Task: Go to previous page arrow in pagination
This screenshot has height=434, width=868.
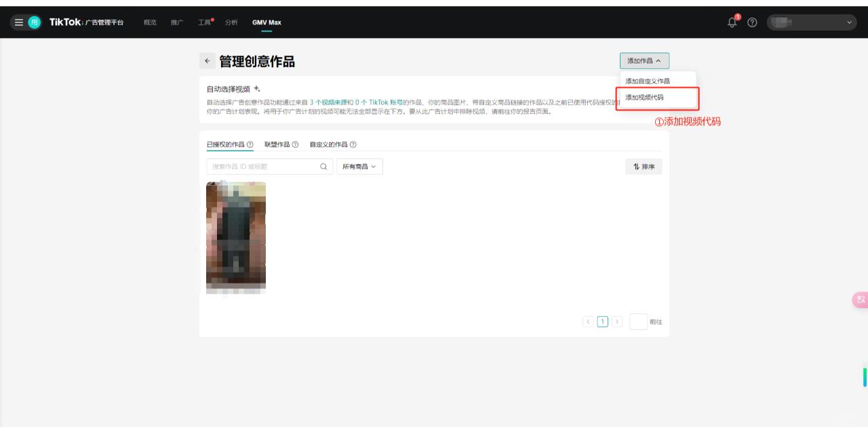Action: click(x=588, y=321)
